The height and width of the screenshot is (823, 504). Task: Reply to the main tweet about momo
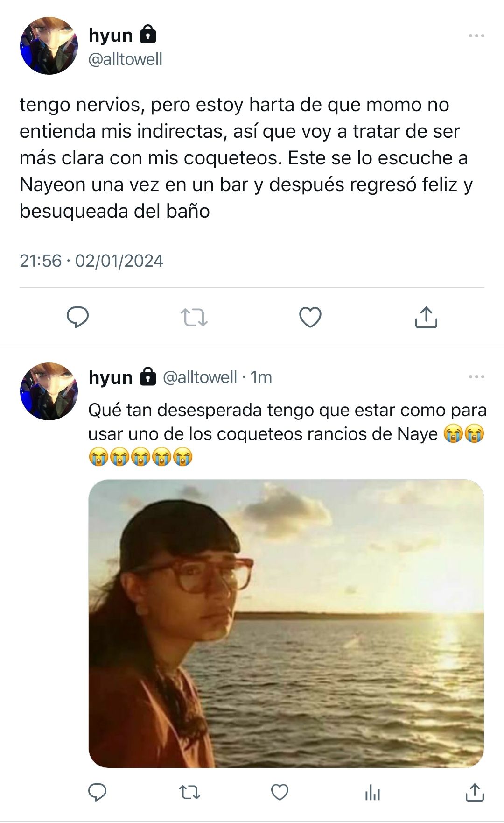click(78, 318)
